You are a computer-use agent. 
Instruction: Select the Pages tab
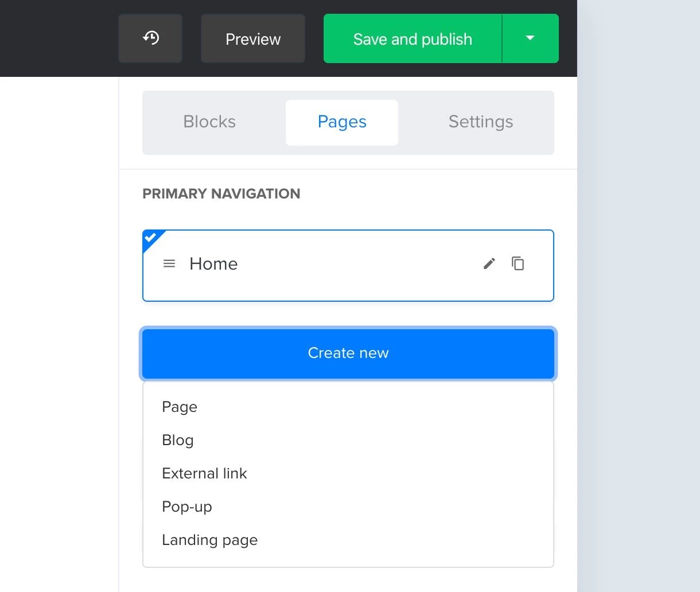pyautogui.click(x=342, y=122)
